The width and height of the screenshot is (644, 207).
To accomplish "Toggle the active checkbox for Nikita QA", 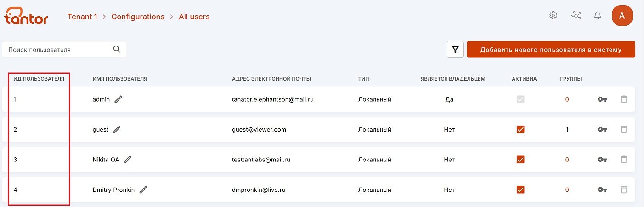I will 520,160.
